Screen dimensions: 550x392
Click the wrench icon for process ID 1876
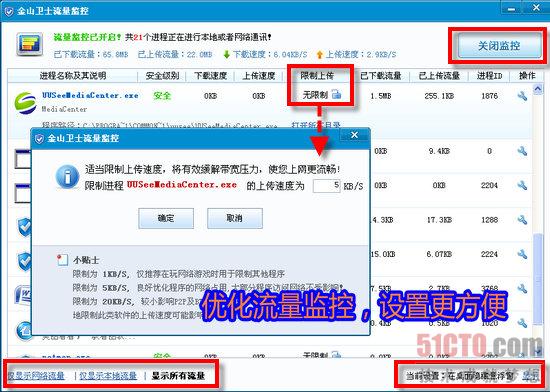(522, 96)
